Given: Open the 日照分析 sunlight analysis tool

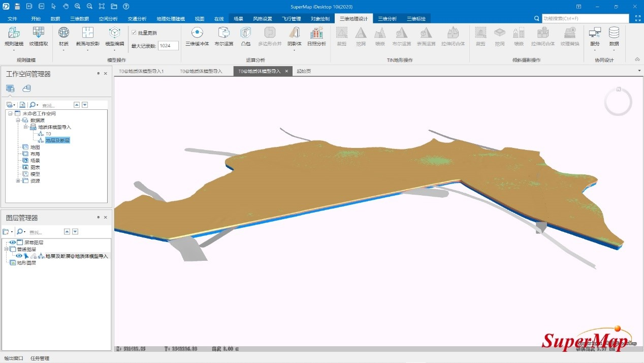Looking at the screenshot, I should coord(316,34).
